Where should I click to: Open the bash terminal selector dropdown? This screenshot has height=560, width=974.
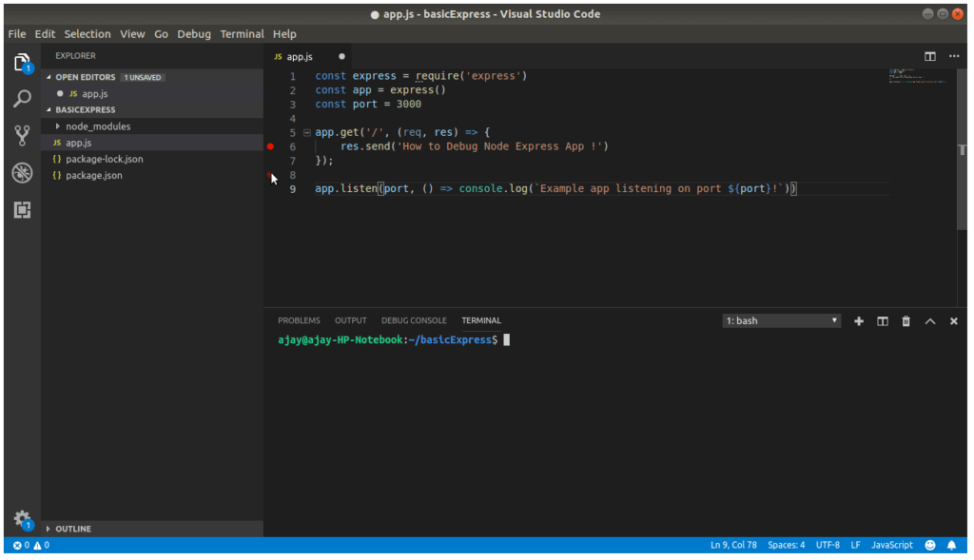(782, 321)
